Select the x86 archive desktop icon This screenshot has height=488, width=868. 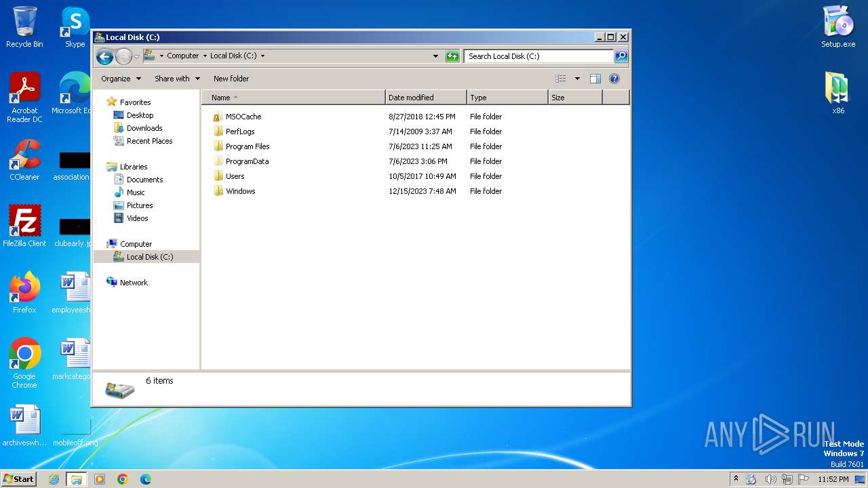point(838,94)
